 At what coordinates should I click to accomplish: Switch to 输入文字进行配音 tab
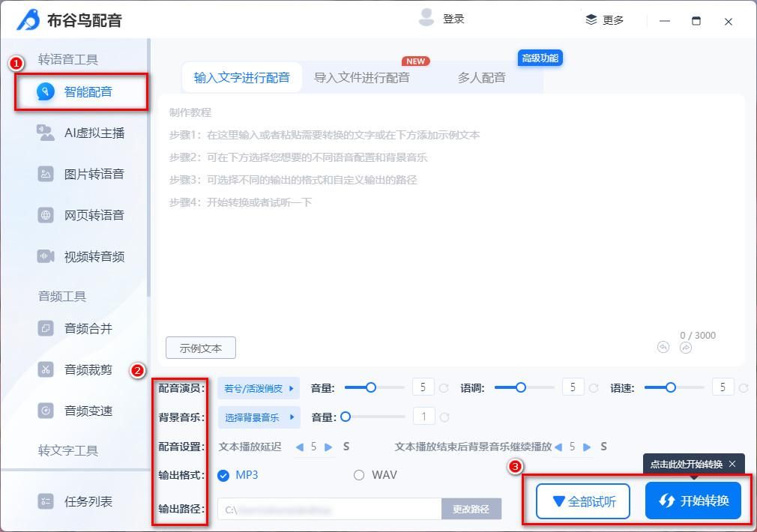click(242, 77)
